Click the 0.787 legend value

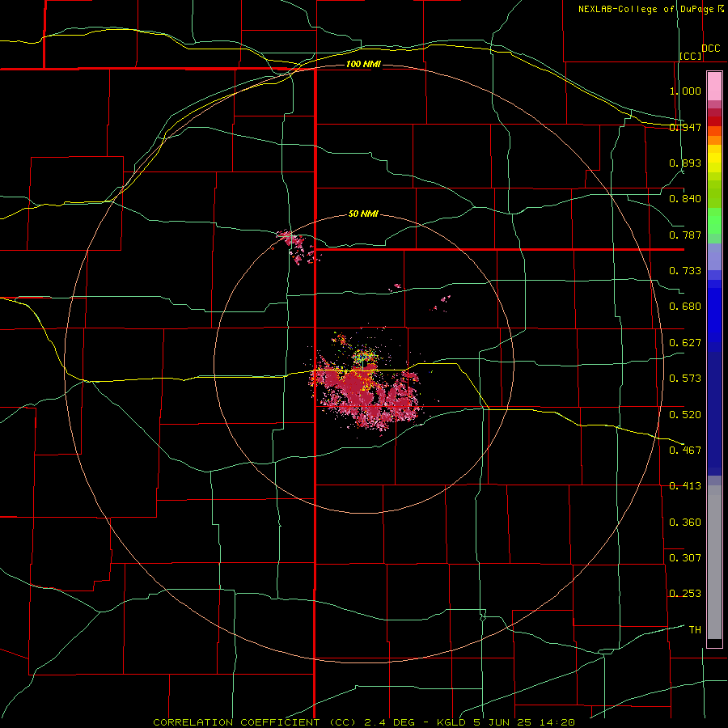pos(685,235)
